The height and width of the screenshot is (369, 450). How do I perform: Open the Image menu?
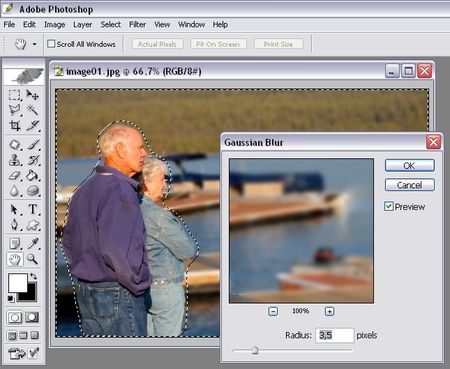(x=55, y=24)
